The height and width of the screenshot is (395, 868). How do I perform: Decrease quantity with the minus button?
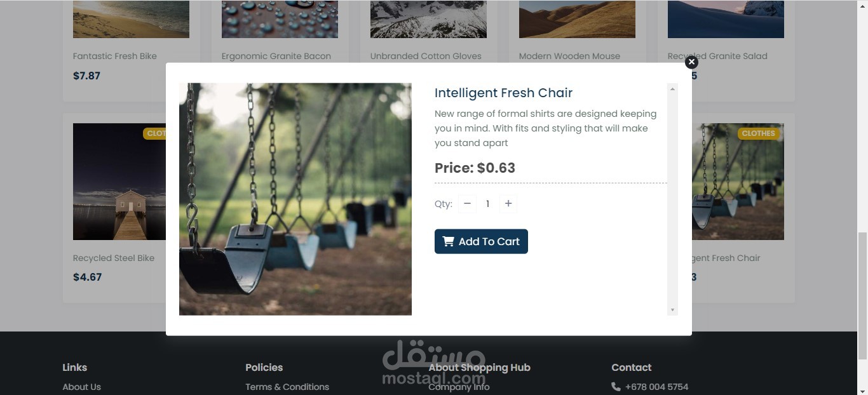tap(467, 203)
